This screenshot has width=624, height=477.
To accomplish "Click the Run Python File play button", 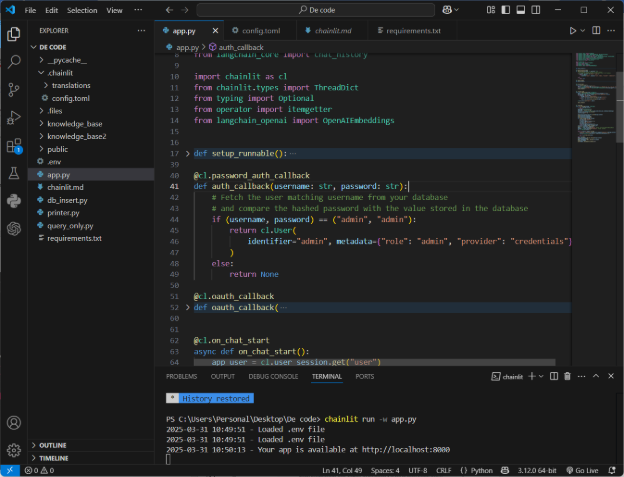I will point(573,31).
